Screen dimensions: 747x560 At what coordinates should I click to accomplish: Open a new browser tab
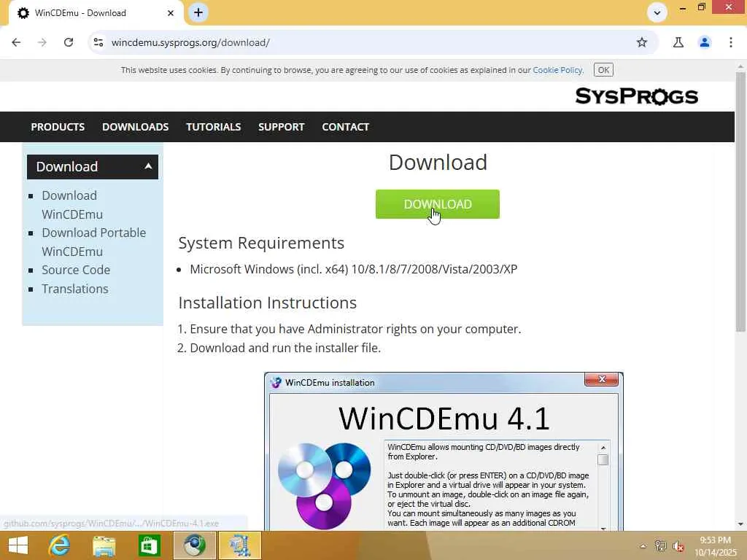click(198, 12)
